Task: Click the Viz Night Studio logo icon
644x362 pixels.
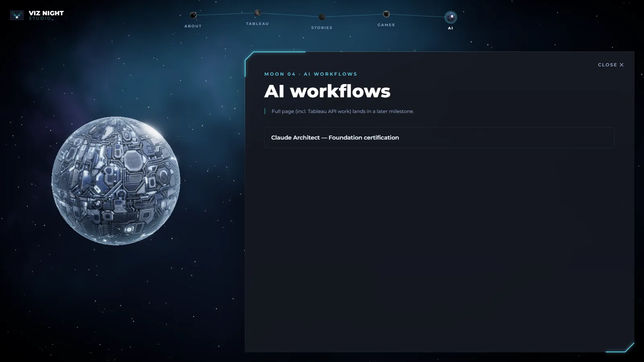Action: 17,15
